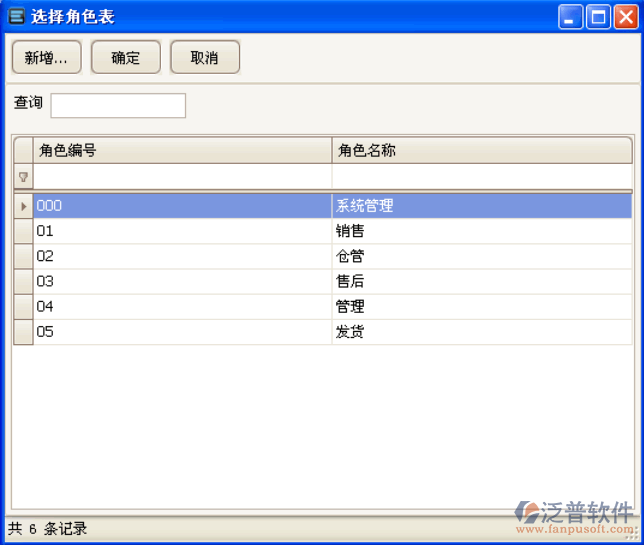Click row selector for row 05
The height and width of the screenshot is (545, 644).
[23, 332]
